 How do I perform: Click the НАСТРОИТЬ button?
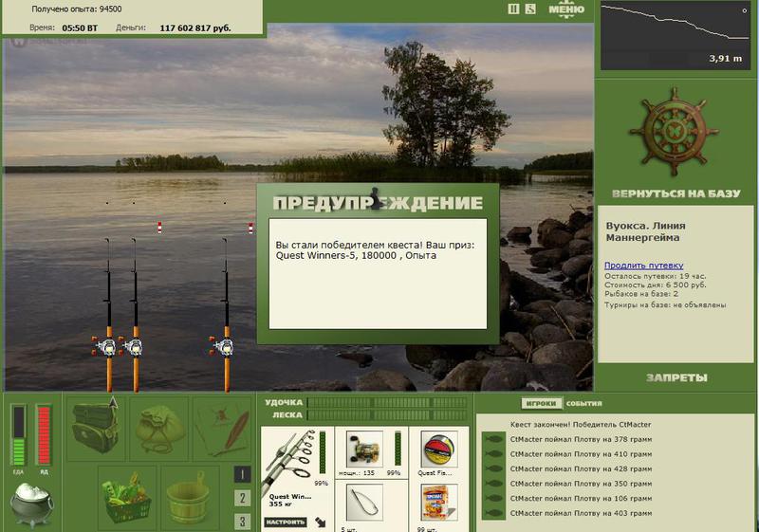click(x=286, y=522)
